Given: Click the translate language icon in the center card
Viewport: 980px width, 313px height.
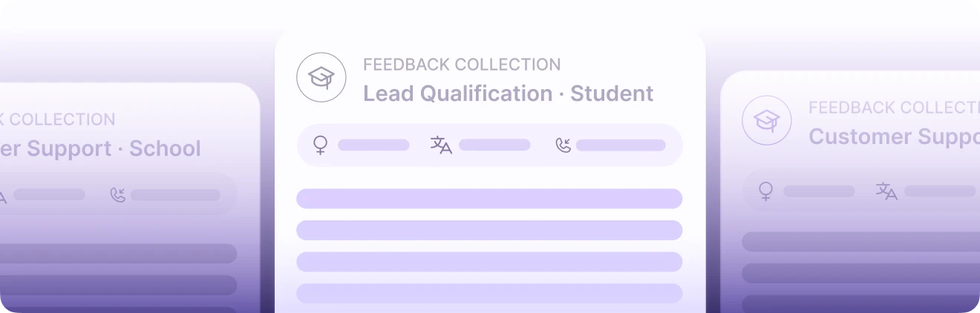Looking at the screenshot, I should click(441, 145).
